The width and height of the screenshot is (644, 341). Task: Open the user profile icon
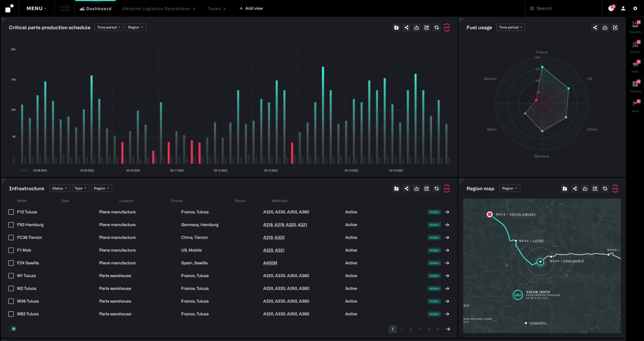coord(623,8)
